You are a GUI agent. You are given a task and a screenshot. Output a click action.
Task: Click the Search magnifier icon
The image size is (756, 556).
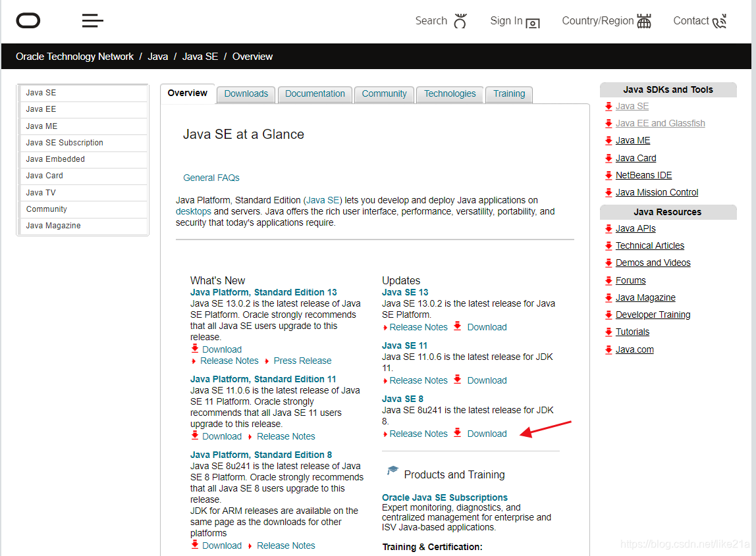(460, 21)
